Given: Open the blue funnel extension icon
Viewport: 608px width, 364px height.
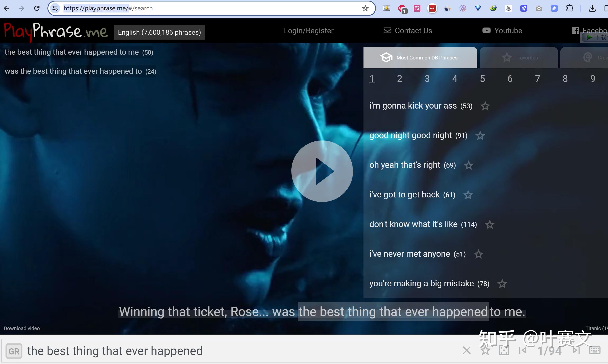Looking at the screenshot, I should click(478, 8).
